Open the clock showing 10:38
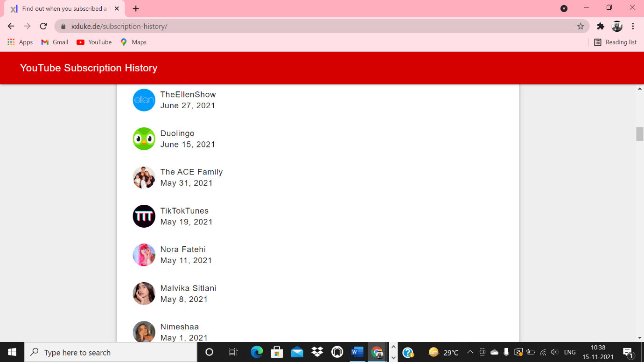Screen dimensions: 644x362 click(598, 352)
